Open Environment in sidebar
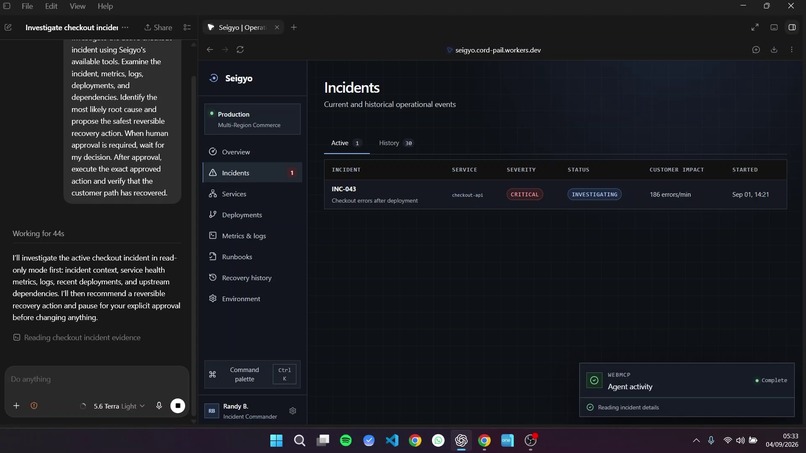Viewport: 806px width, 453px height. tap(252, 299)
